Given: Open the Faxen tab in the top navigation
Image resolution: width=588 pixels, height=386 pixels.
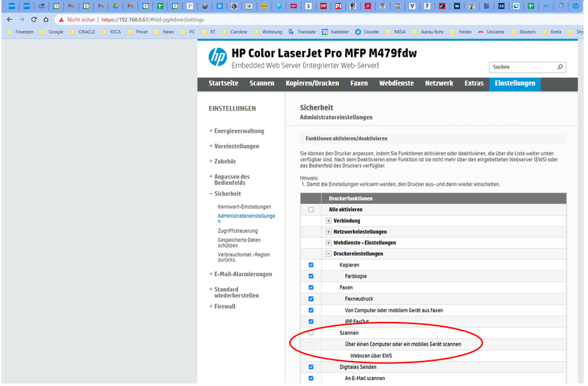Looking at the screenshot, I should 359,83.
